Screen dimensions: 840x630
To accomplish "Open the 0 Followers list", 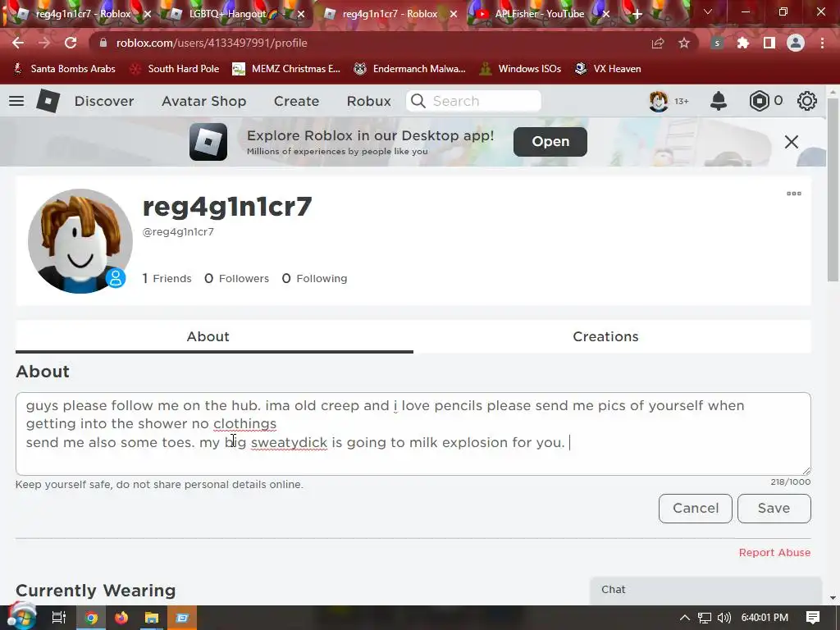I will 236,278.
